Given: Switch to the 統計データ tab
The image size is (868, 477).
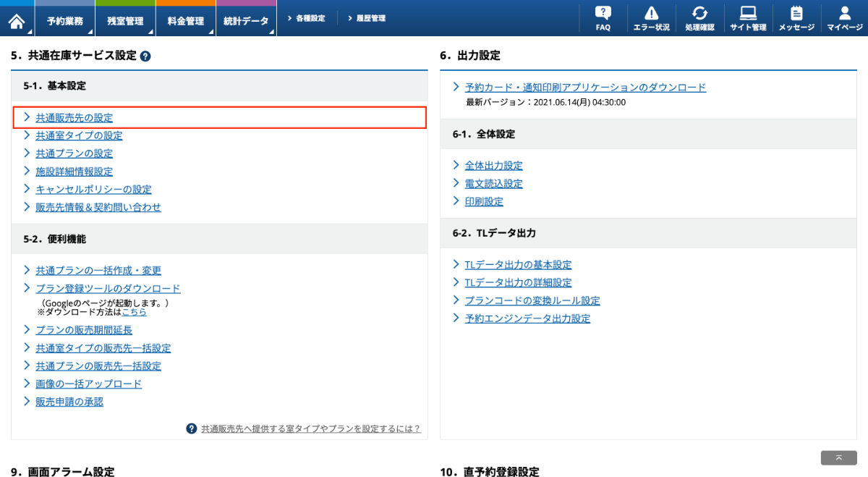Looking at the screenshot, I should 246,19.
